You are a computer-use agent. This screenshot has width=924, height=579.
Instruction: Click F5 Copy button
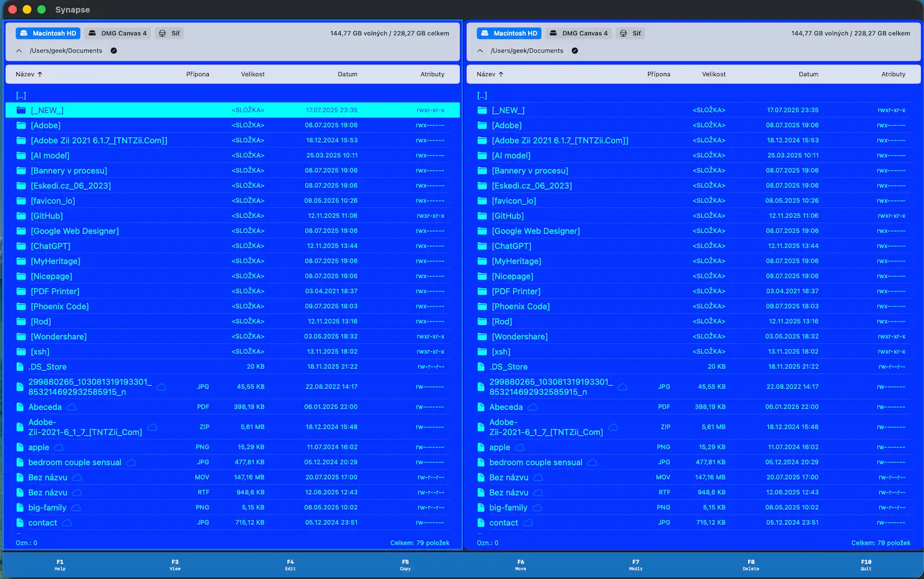(405, 565)
